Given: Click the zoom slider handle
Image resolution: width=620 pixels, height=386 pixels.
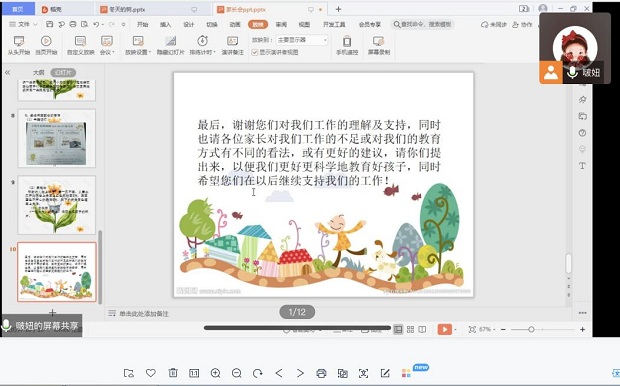Looking at the screenshot, I should (x=531, y=329).
